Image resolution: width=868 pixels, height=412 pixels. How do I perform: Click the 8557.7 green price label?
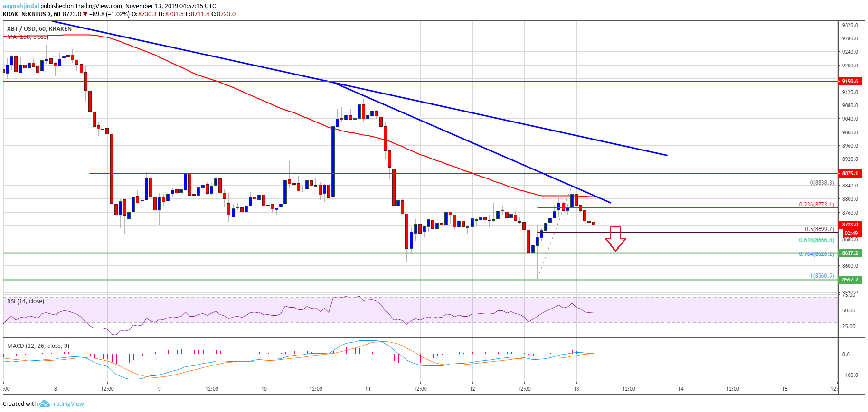(850, 280)
